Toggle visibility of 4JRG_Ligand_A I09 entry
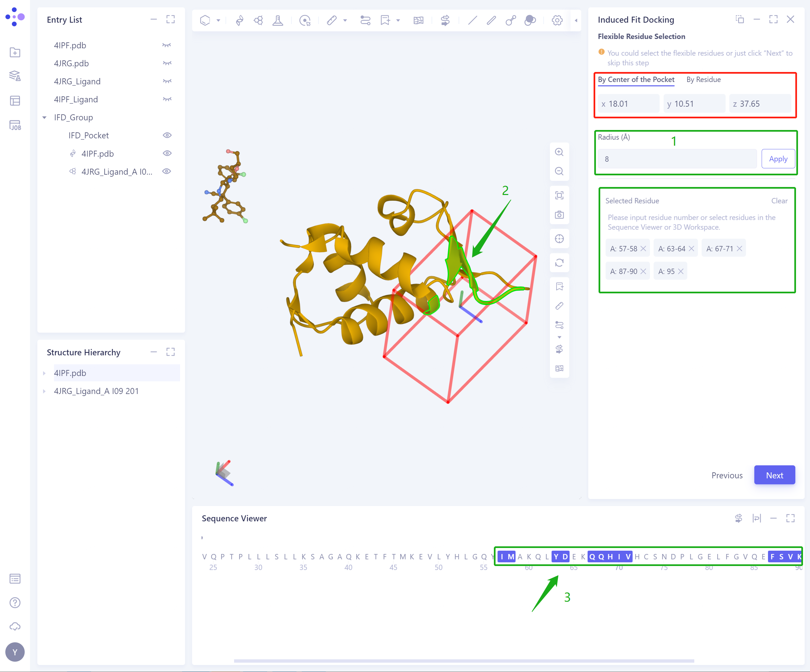The width and height of the screenshot is (810, 672). (x=167, y=172)
